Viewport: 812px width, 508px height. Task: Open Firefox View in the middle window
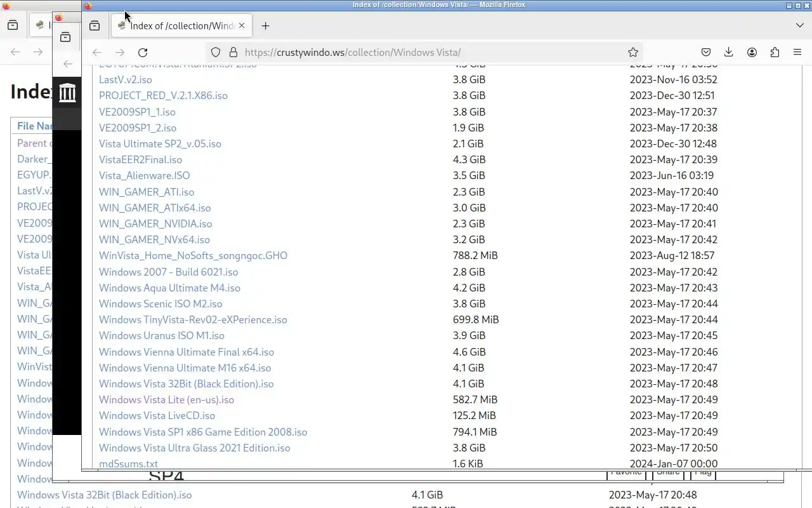[65, 37]
